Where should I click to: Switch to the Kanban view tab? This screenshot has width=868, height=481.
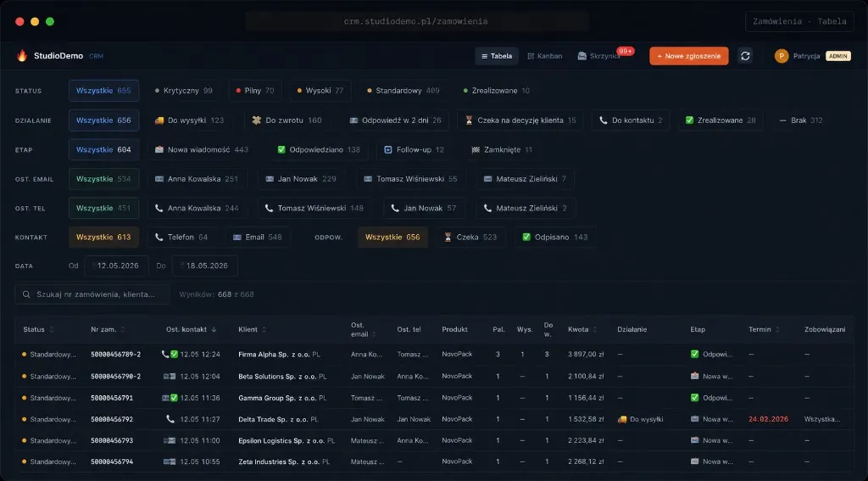pos(545,56)
